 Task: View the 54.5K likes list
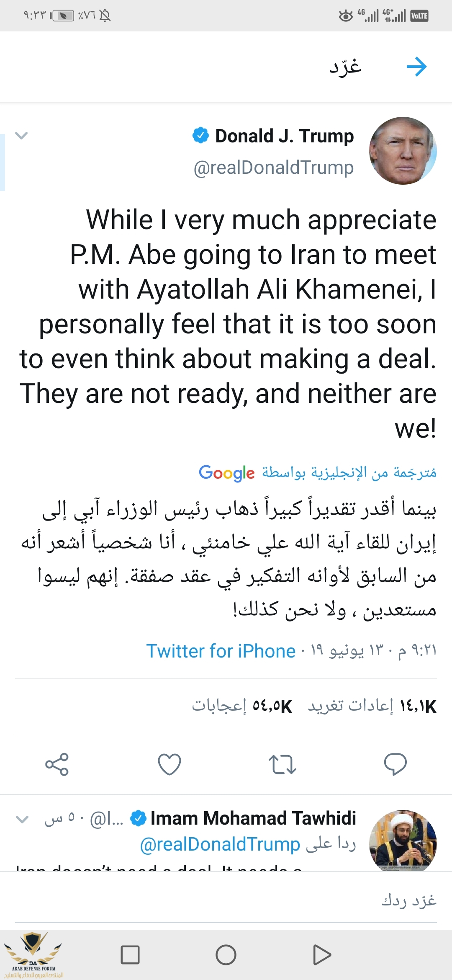click(x=242, y=706)
